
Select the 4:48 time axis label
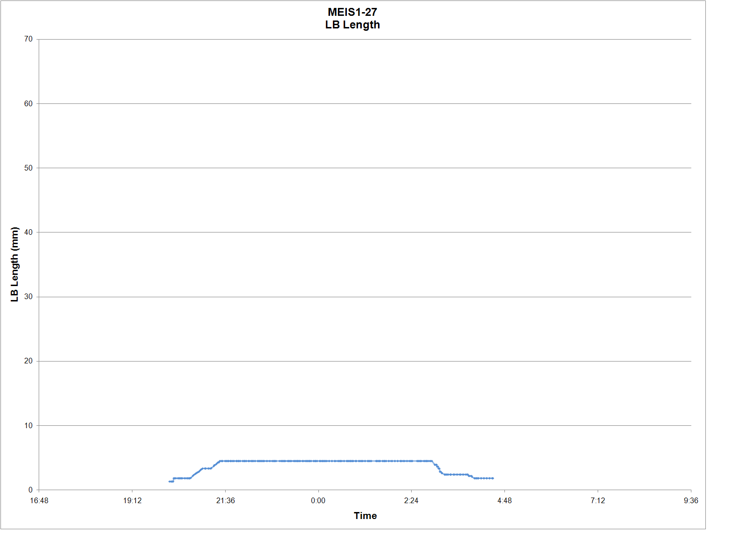tap(504, 501)
